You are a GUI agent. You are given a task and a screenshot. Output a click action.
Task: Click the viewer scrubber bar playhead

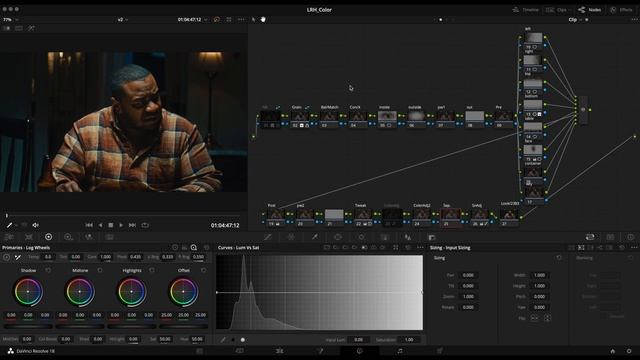(7, 215)
